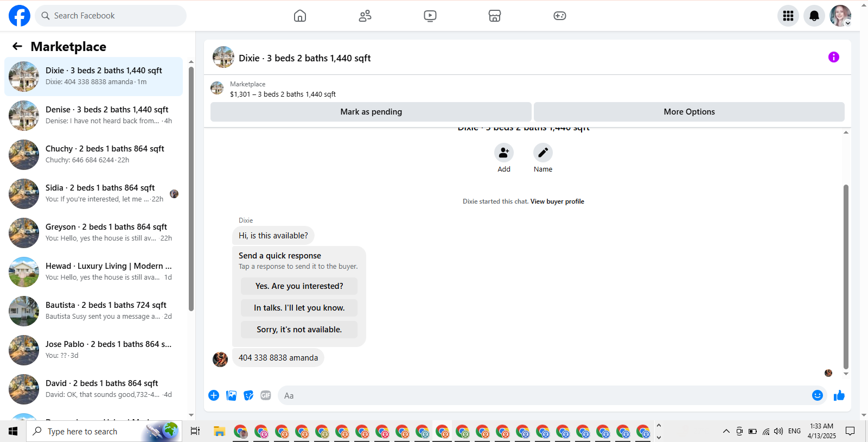
Task: Expand the More Options menu
Action: (689, 112)
